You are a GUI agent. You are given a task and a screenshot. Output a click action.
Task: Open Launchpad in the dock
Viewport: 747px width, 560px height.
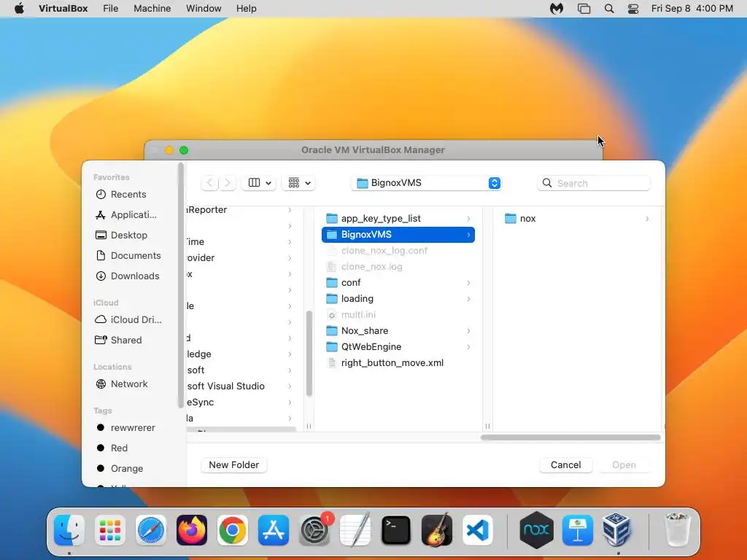click(110, 530)
